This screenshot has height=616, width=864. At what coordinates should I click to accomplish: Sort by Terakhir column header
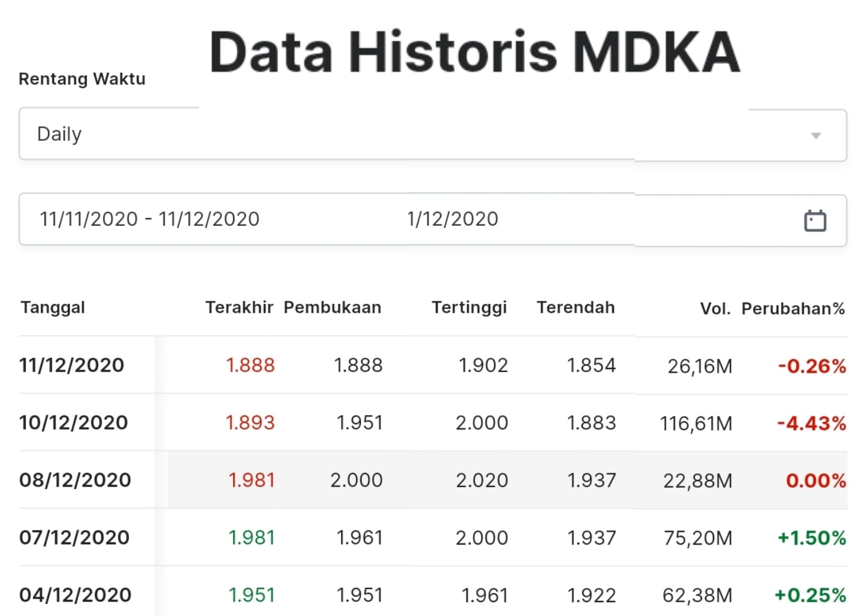point(239,307)
